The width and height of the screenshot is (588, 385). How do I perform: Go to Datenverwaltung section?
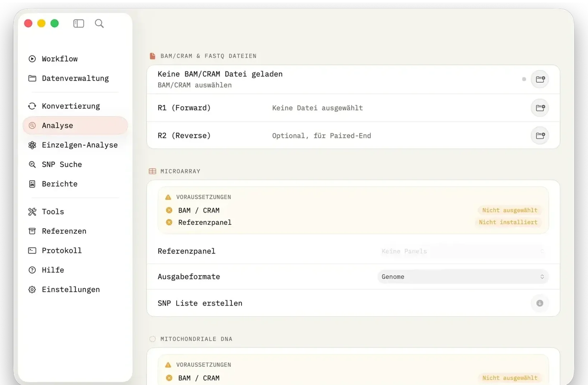click(75, 78)
